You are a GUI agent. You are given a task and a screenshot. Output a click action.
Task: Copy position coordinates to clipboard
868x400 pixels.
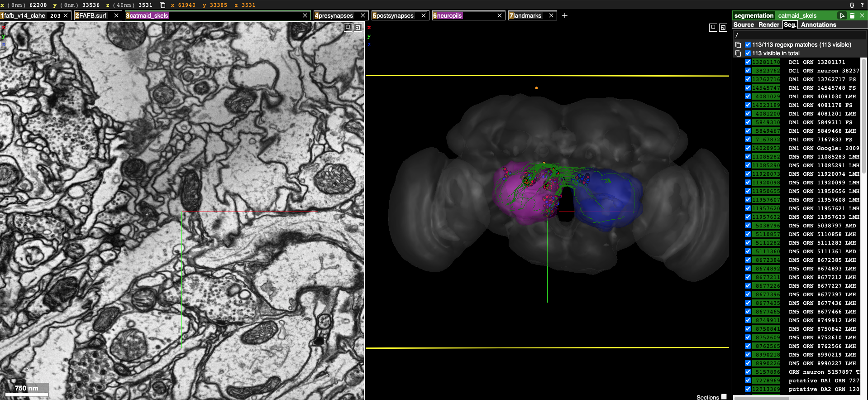[162, 5]
